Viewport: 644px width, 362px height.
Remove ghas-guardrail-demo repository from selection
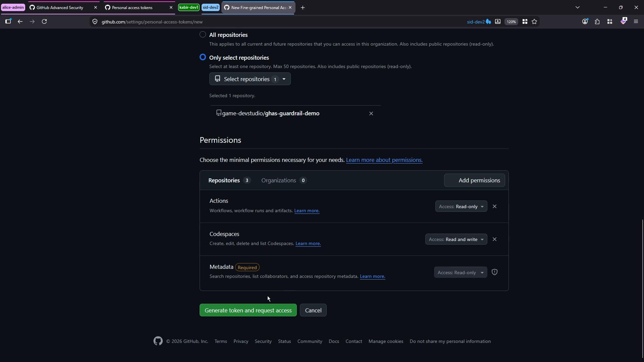[371, 114]
